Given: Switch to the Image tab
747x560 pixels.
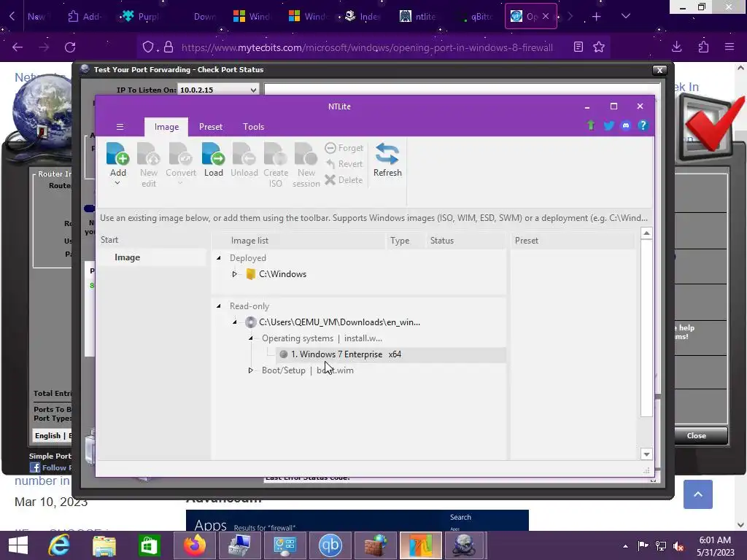Looking at the screenshot, I should [166, 127].
